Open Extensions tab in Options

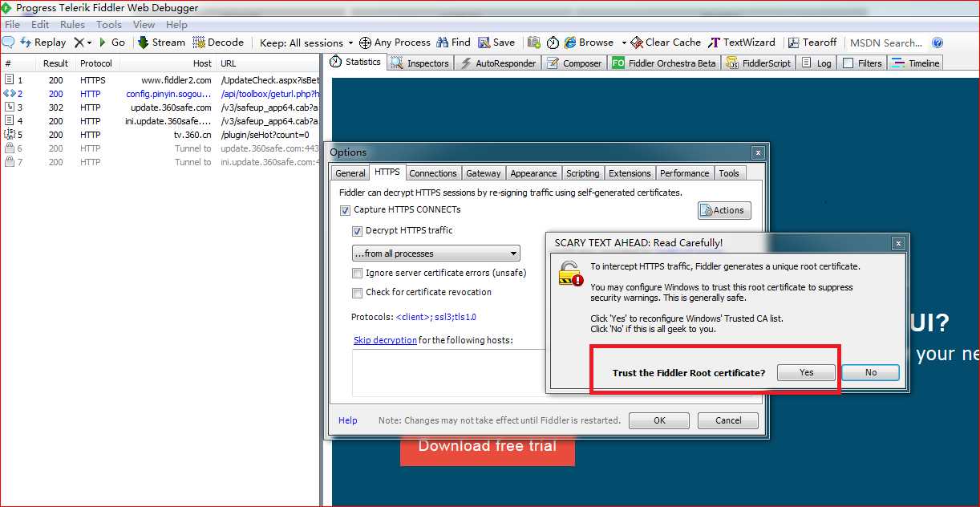pyautogui.click(x=630, y=173)
